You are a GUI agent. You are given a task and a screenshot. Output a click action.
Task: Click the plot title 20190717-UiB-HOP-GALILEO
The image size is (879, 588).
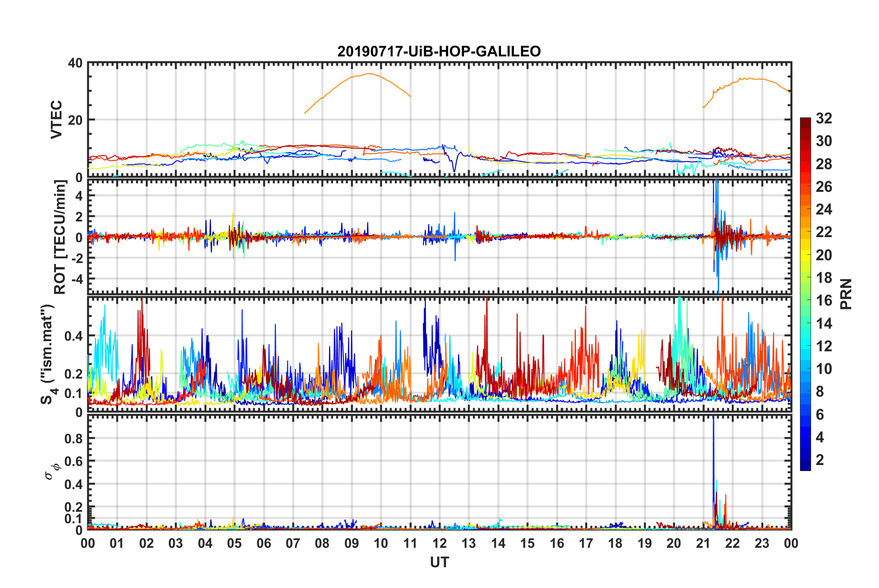(x=439, y=51)
